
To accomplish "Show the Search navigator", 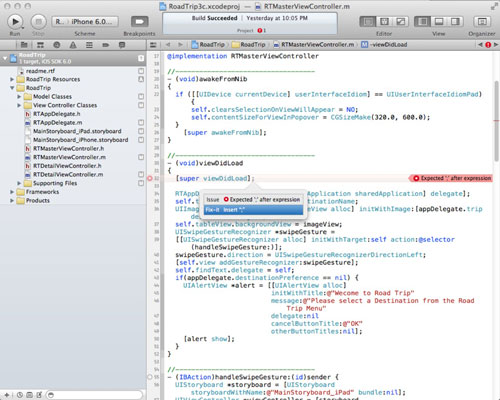I will pyautogui.click(x=57, y=45).
